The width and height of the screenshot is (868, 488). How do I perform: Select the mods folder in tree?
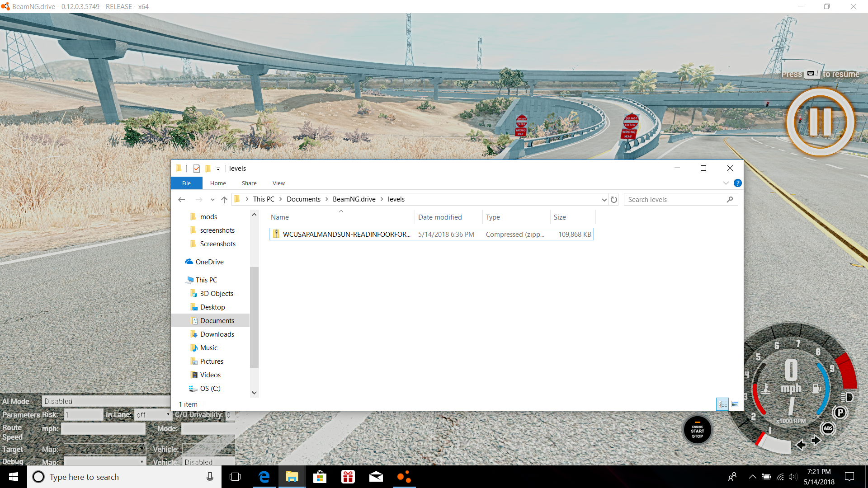click(208, 217)
